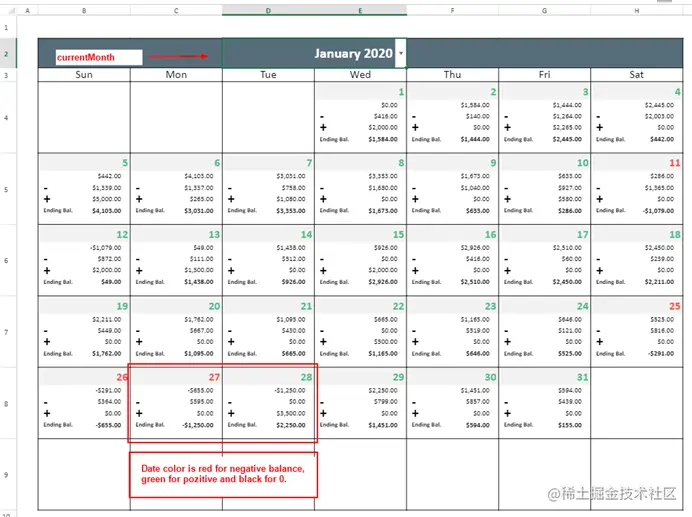Select the January 2020 title cell
Viewport: 692px width, 517px height.
(314, 53)
